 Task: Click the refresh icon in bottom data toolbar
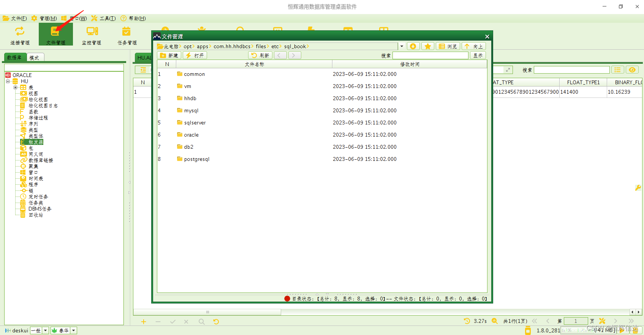click(216, 322)
